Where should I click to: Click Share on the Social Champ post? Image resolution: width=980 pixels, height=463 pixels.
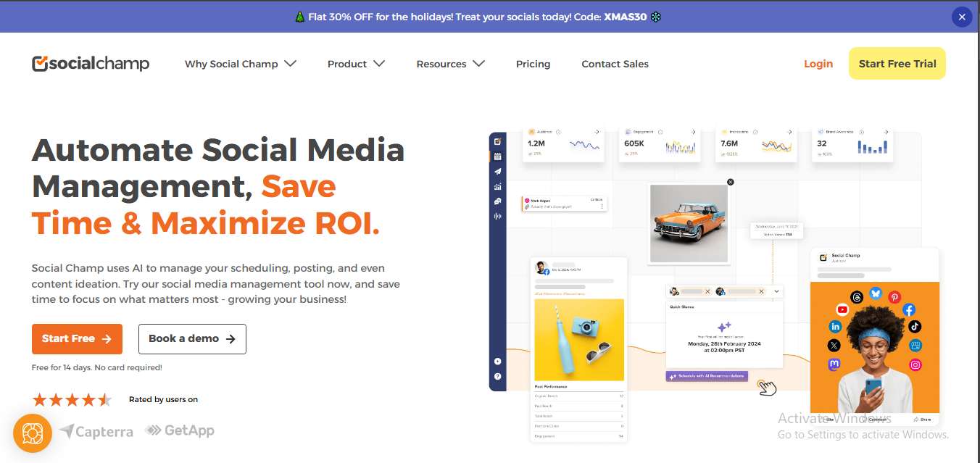click(x=922, y=420)
